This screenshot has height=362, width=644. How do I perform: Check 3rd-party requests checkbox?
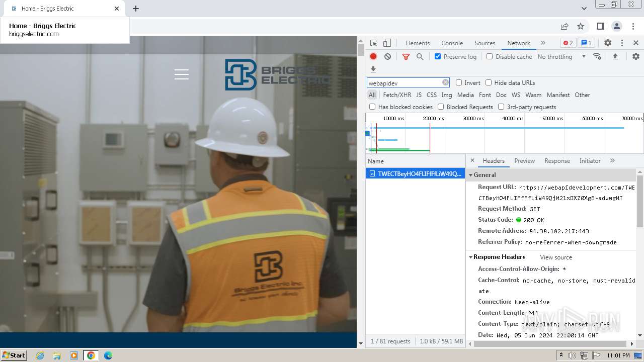(501, 107)
